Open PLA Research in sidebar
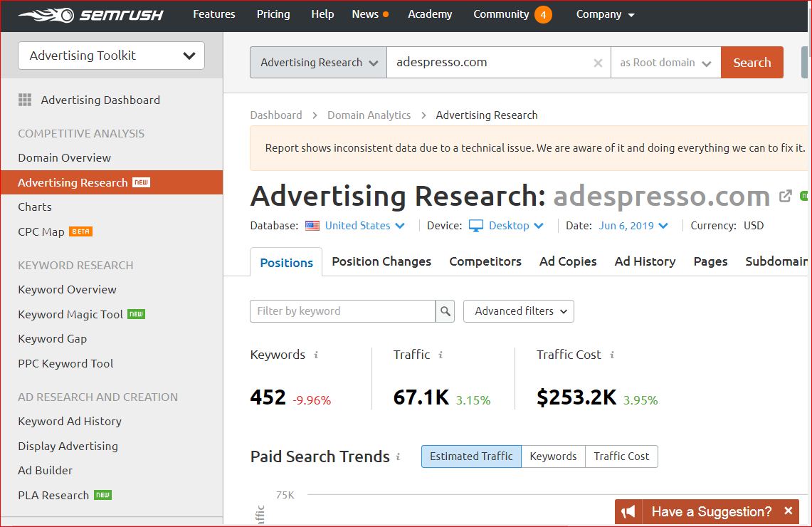Image resolution: width=812 pixels, height=527 pixels. [x=53, y=496]
